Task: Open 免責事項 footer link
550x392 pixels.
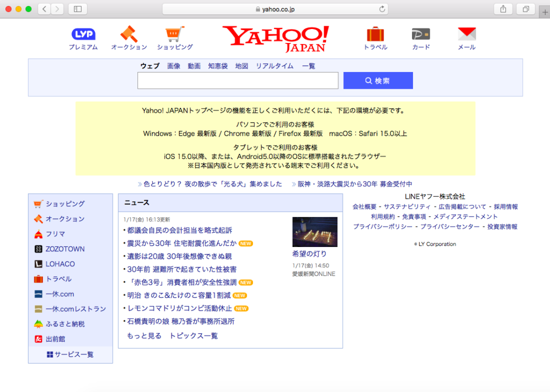Action: 414,217
